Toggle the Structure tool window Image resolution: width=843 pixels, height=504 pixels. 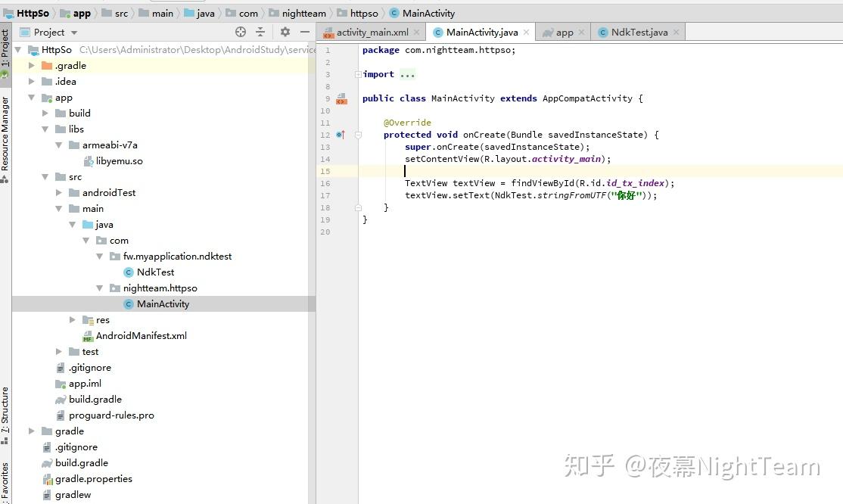tap(6, 412)
